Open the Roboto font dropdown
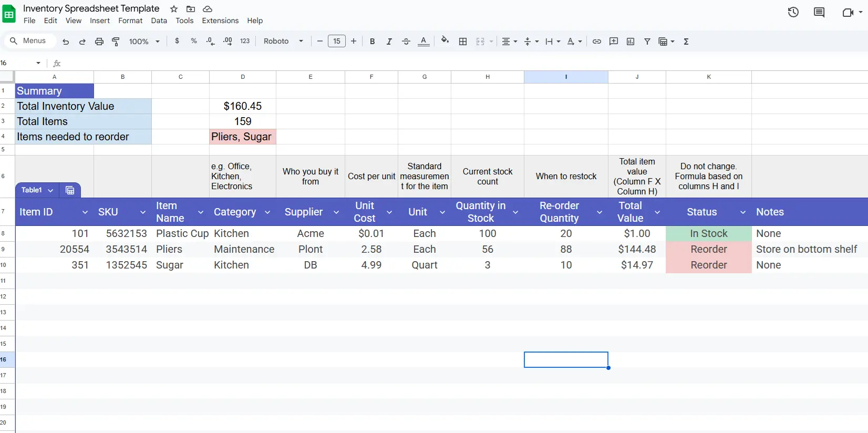This screenshot has width=868, height=433. coord(283,42)
